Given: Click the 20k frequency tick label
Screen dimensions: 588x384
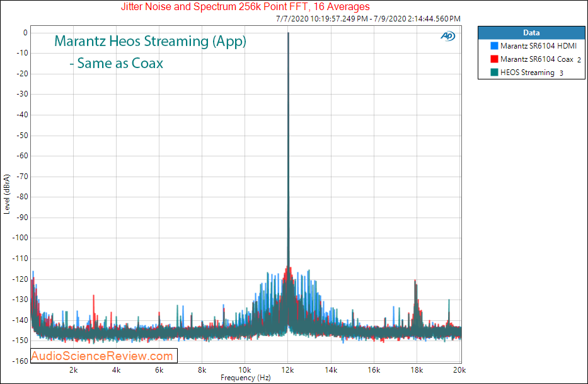Looking at the screenshot, I should (459, 369).
